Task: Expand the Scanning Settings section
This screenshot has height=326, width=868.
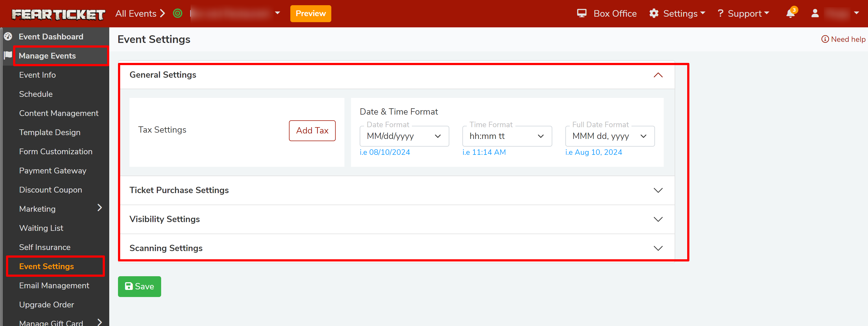Action: click(658, 248)
